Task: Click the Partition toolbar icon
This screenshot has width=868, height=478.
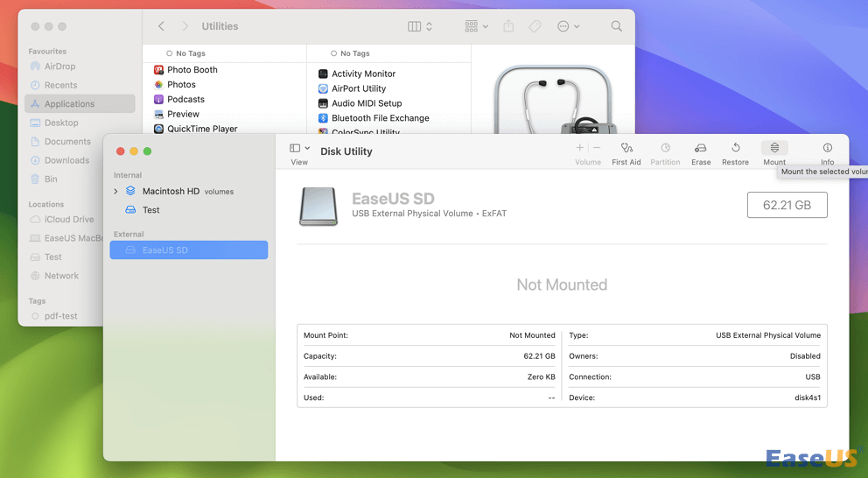Action: [x=665, y=149]
